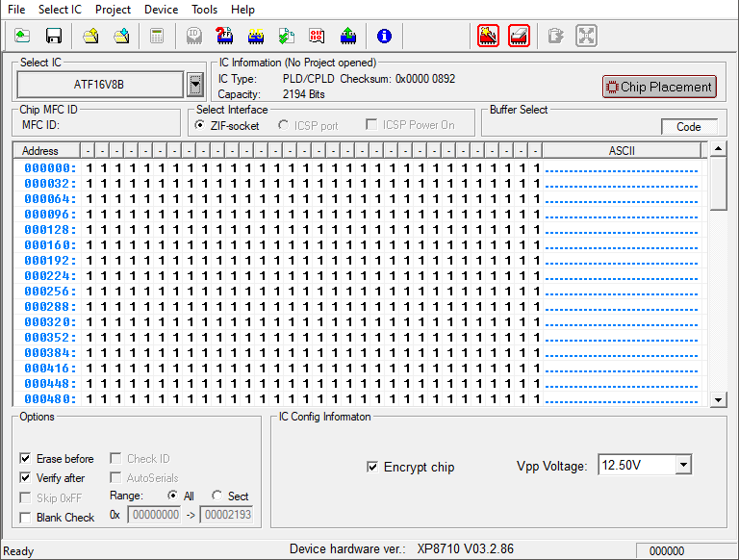Open the Device menu

(x=161, y=9)
